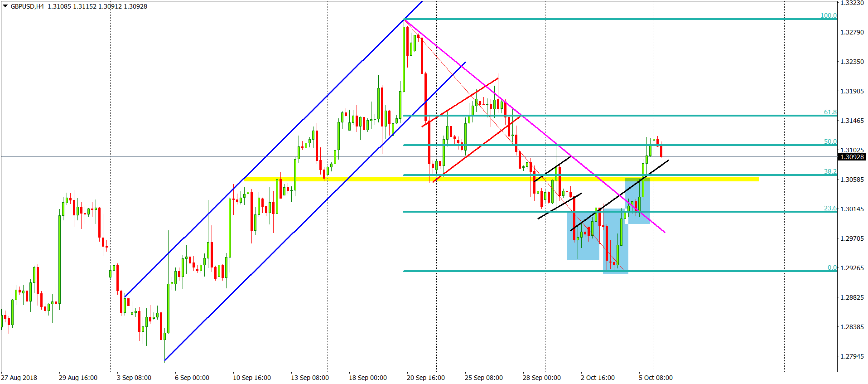Click the 61.8 Fibonacci level label
868x384 pixels.
[x=830, y=112]
